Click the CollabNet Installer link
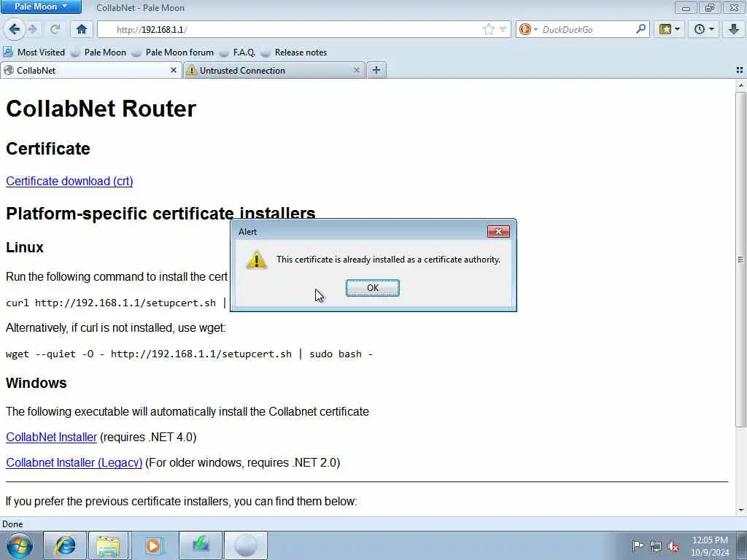Screen dimensions: 747x560 [x=52, y=437]
